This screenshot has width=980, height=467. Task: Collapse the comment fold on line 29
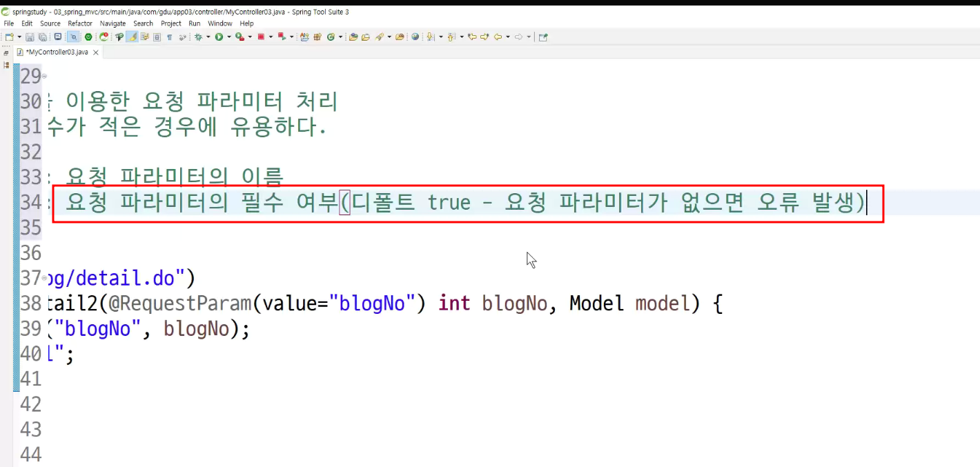click(45, 75)
